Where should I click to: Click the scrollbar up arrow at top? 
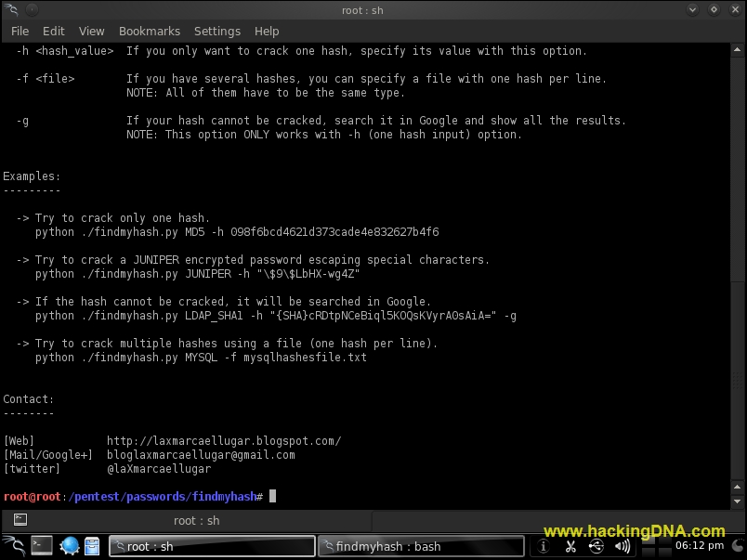[737, 49]
